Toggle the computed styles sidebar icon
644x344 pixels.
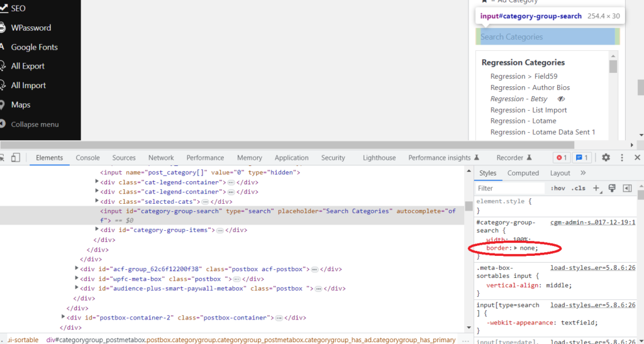coord(627,188)
